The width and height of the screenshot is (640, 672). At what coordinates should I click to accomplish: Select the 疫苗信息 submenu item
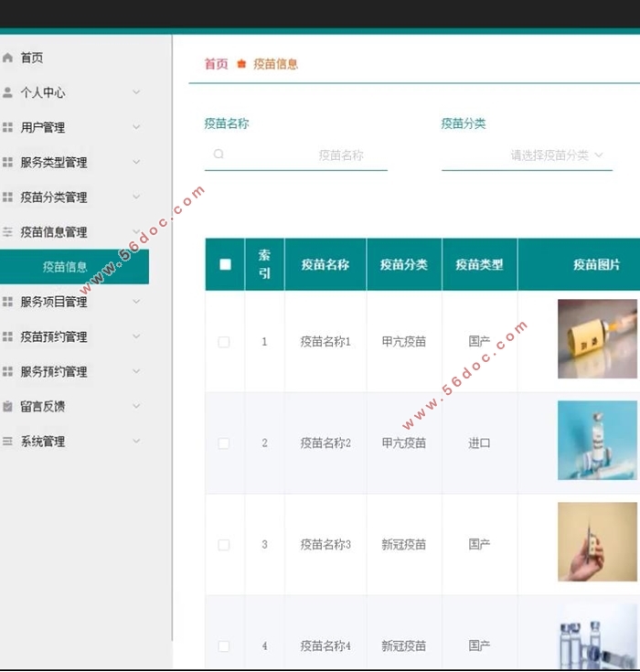(x=66, y=267)
